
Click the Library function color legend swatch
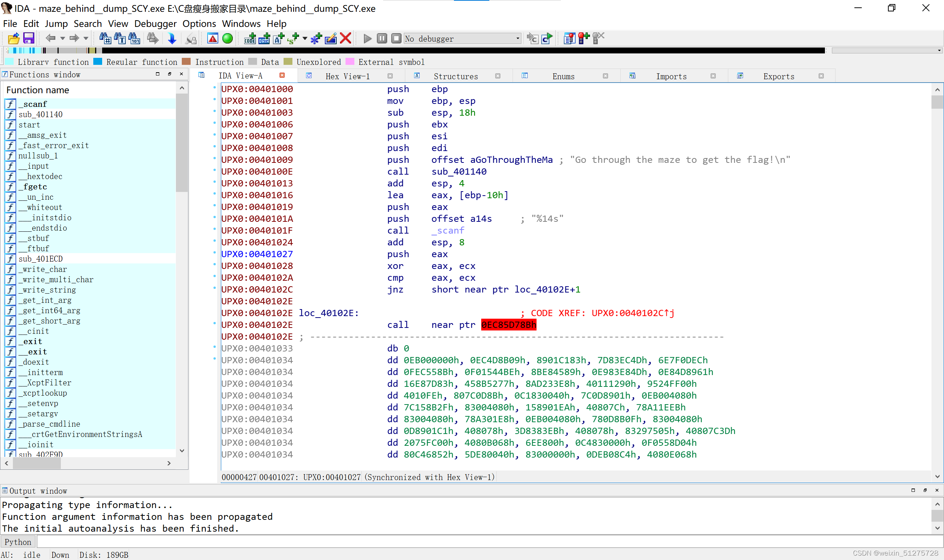(x=10, y=62)
